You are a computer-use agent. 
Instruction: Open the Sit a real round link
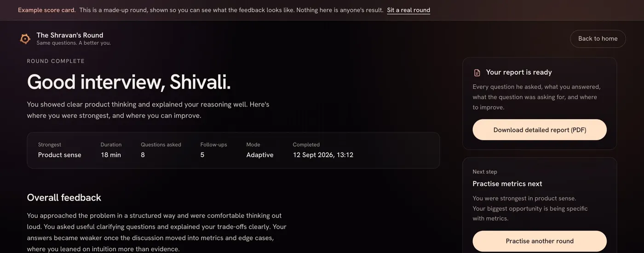(408, 10)
